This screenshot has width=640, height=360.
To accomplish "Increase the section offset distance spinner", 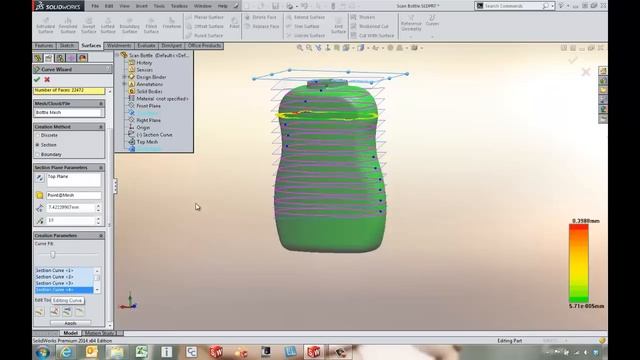I will pyautogui.click(x=98, y=206).
